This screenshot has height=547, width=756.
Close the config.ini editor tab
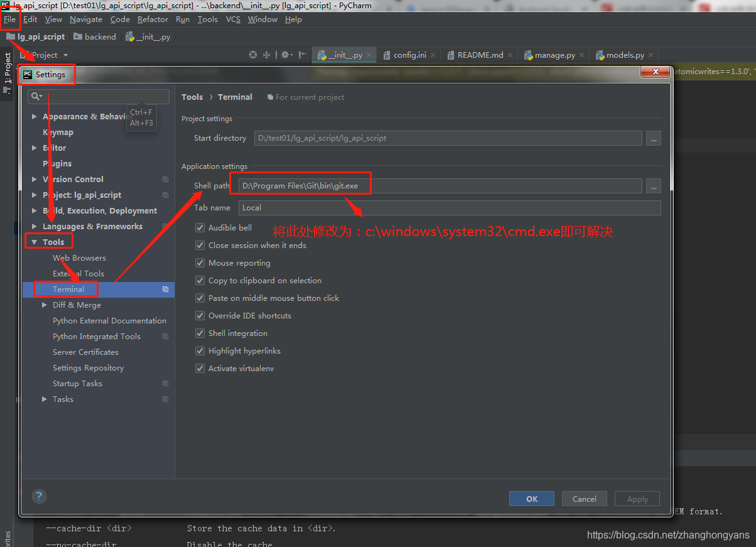tap(434, 55)
